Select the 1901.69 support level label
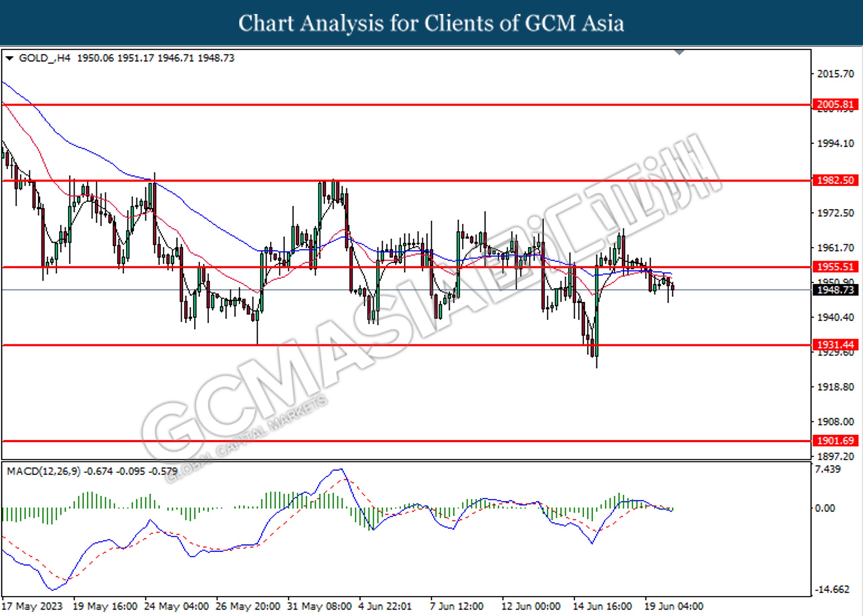863x616 pixels. click(x=835, y=441)
